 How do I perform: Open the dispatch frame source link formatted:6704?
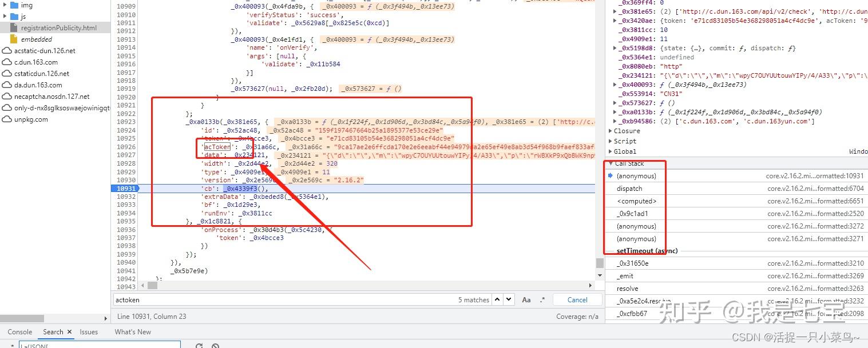[x=815, y=188]
